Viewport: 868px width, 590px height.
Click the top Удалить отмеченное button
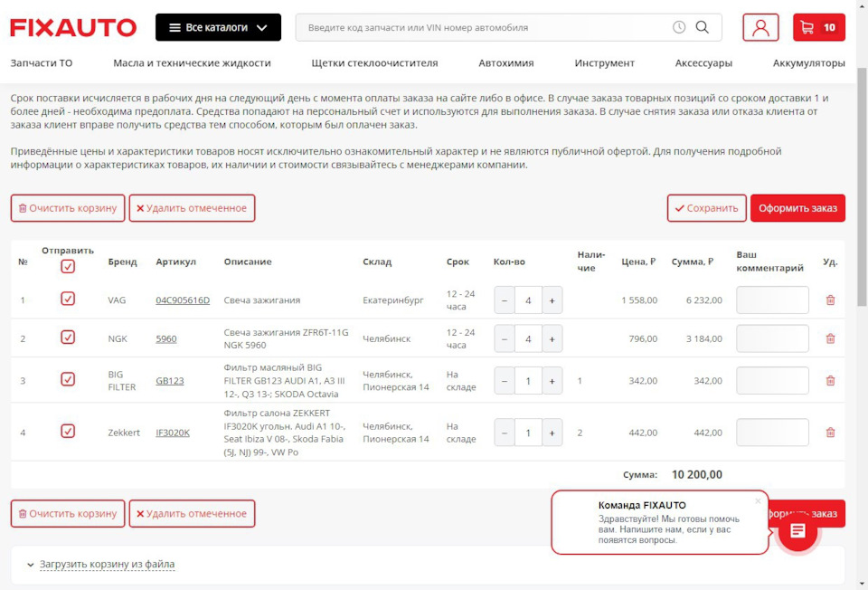192,208
